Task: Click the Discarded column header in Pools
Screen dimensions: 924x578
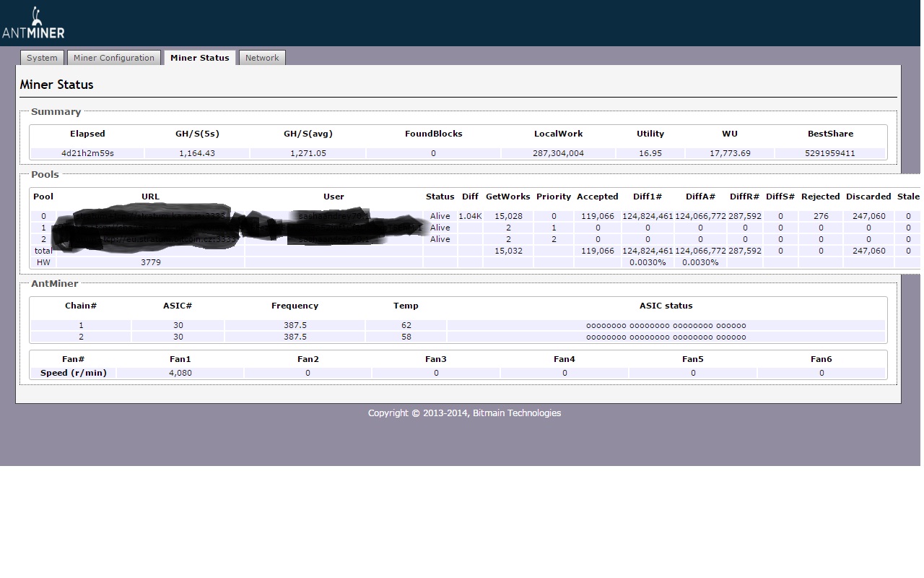Action: [868, 197]
